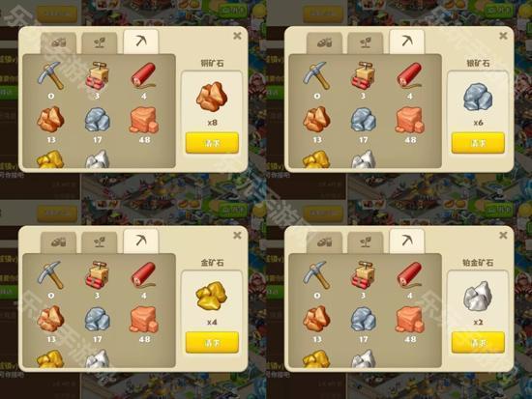532x399 pixels.
Task: Select the dynamite detonator in the silver ore panel
Action: (x=363, y=75)
